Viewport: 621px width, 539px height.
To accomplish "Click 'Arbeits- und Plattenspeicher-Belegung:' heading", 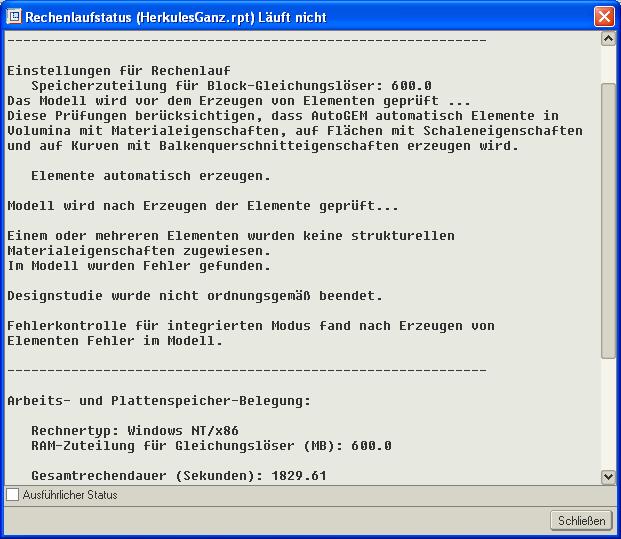I will (159, 400).
